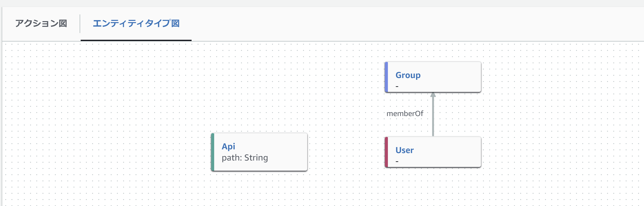Click the divider between the two tabs
Viewport: 644px width, 206px height.
point(80,24)
